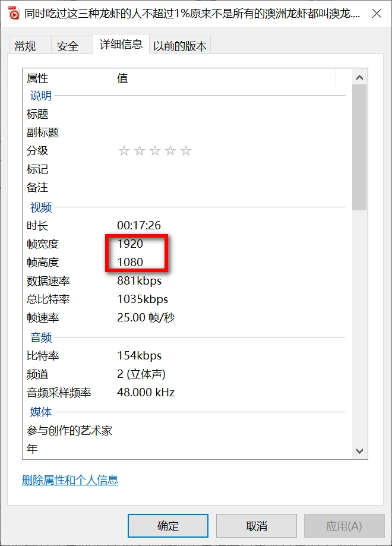Set rating to the second star
Screen dimensions: 392x546
[x=140, y=151]
